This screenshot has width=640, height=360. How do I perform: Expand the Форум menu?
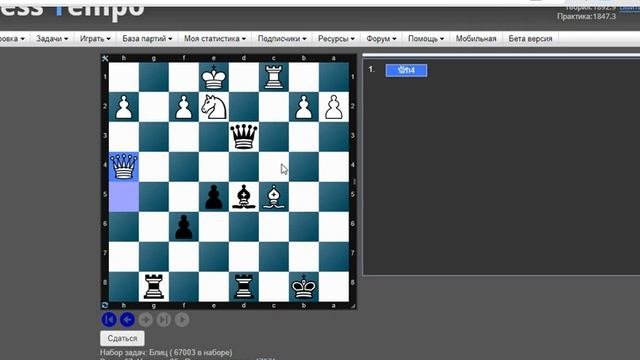point(381,39)
